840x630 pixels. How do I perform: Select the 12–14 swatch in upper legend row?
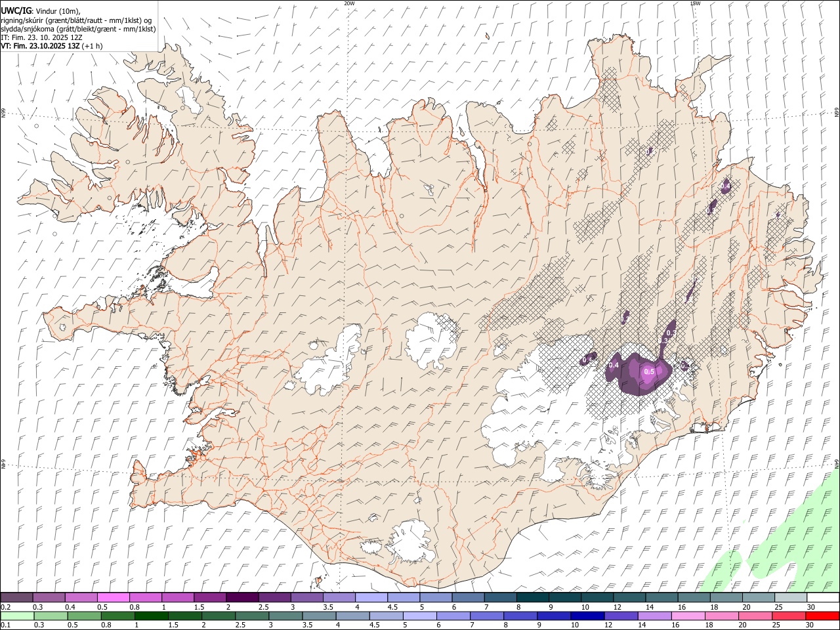coord(629,598)
